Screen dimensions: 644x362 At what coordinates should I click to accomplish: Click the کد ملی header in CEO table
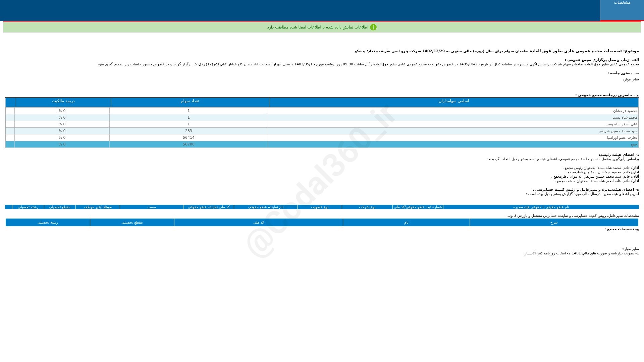(259, 223)
